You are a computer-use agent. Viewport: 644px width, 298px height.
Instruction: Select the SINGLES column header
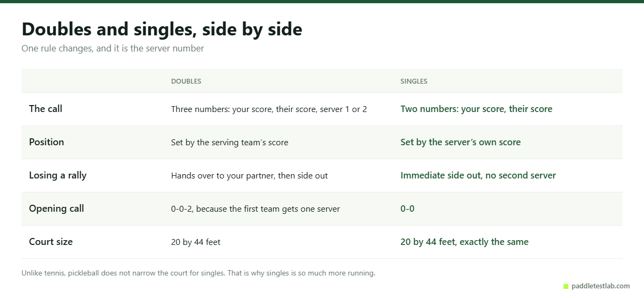coord(414,81)
